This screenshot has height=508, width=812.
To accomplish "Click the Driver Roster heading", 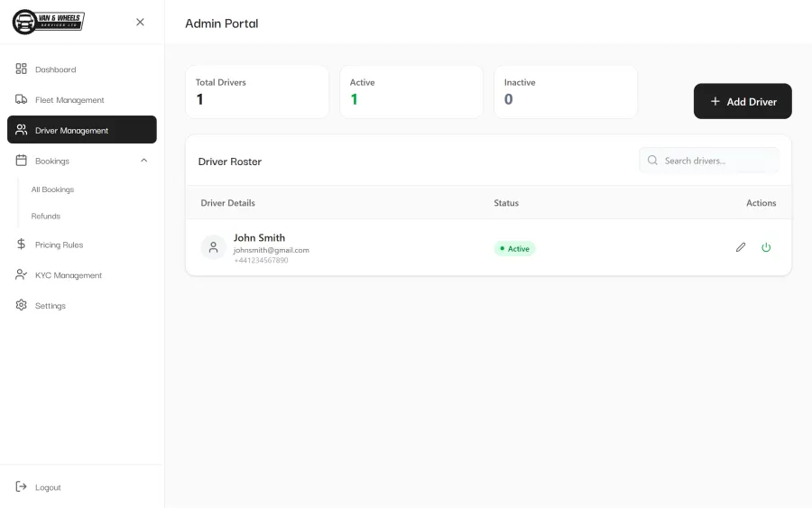I will [230, 162].
